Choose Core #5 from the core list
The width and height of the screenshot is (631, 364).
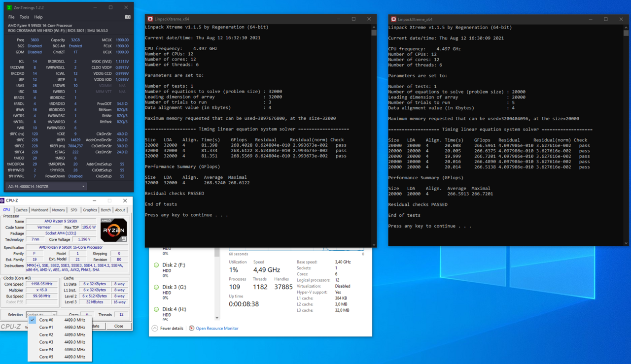click(x=46, y=357)
